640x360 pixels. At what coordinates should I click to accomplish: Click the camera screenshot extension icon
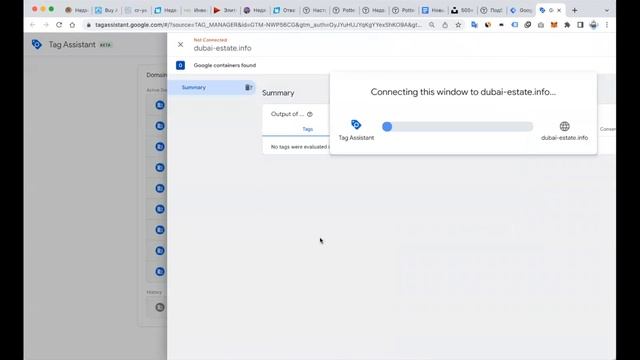pos(541,25)
